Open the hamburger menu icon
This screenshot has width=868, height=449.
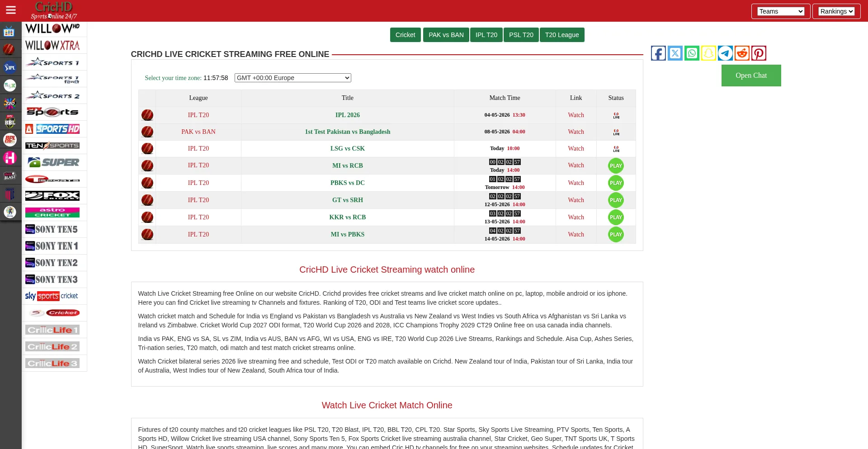(x=10, y=10)
